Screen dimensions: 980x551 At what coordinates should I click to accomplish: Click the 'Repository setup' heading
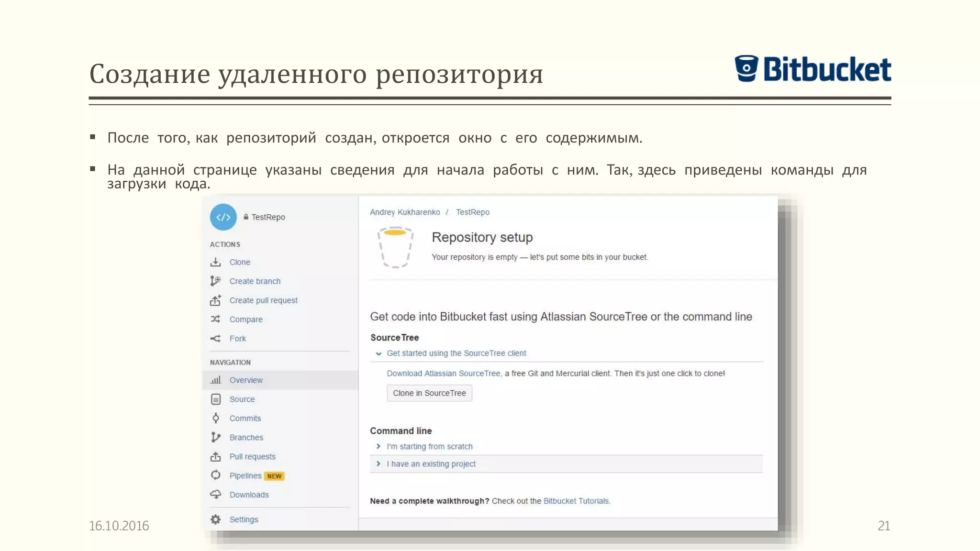click(x=482, y=237)
